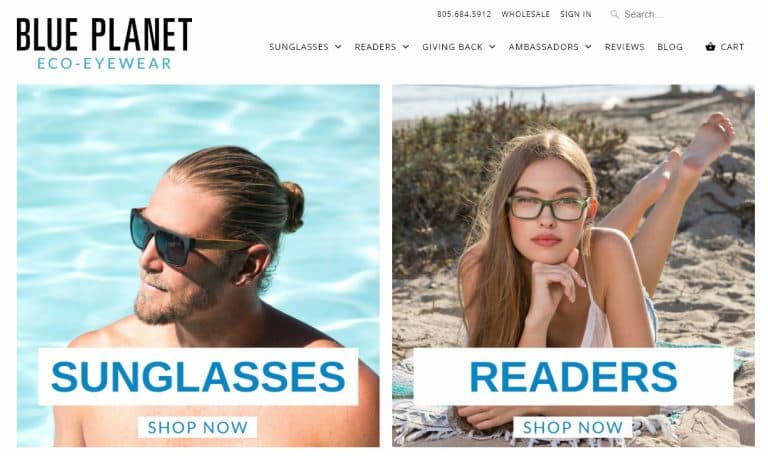The height and width of the screenshot is (456, 768).
Task: Click the Blue Planet Eco-Eyewear logo
Action: [x=104, y=44]
